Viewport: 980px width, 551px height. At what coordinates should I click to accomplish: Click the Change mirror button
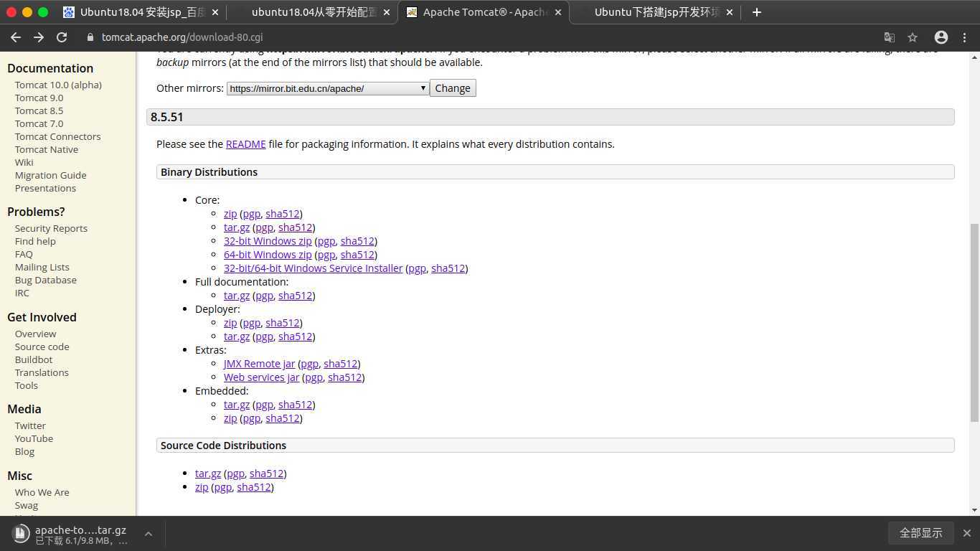point(453,88)
